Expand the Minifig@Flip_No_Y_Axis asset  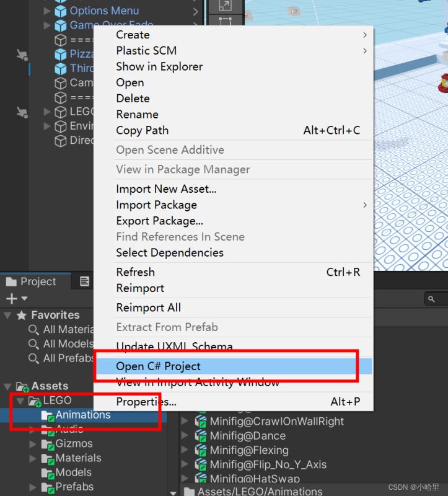click(185, 464)
